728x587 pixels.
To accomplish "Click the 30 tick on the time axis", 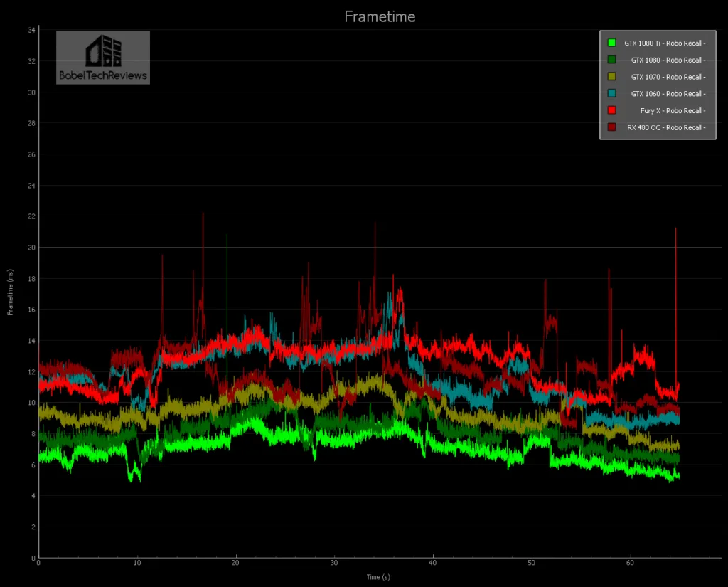I will coord(334,563).
